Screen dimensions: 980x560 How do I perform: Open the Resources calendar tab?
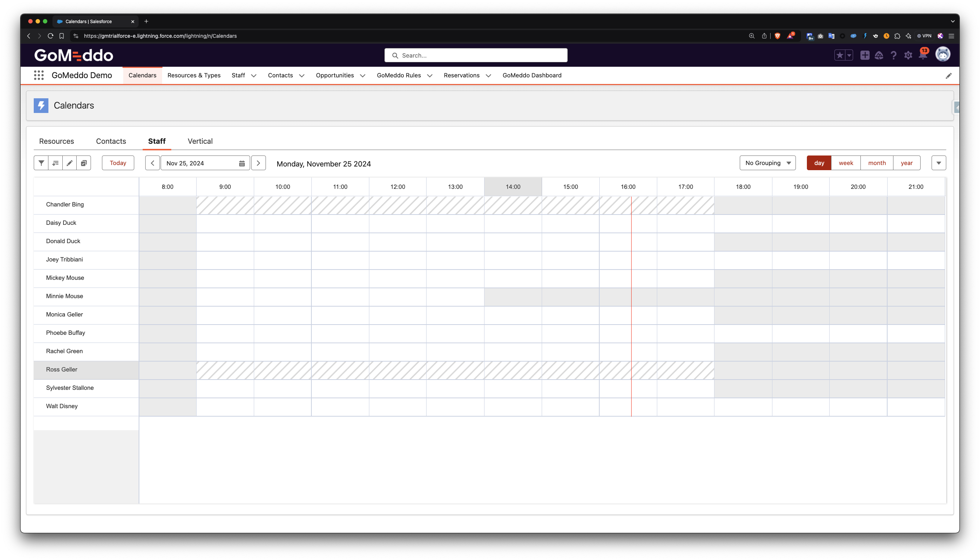click(x=56, y=141)
